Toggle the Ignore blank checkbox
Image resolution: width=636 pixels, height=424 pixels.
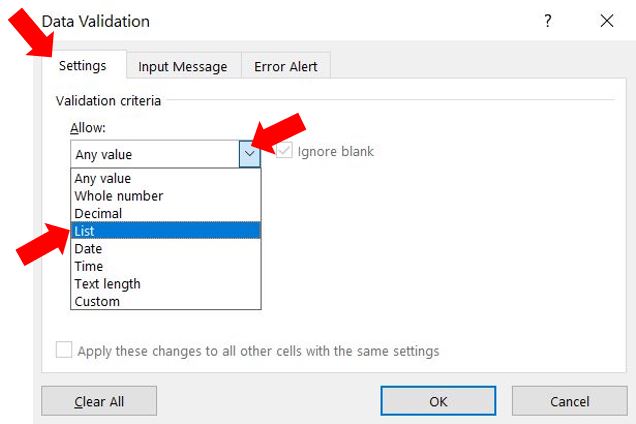(283, 151)
